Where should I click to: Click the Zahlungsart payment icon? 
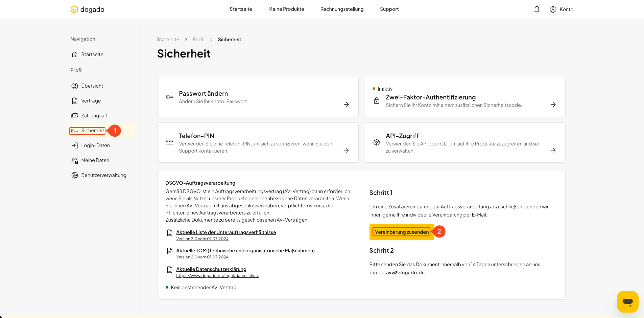(75, 116)
